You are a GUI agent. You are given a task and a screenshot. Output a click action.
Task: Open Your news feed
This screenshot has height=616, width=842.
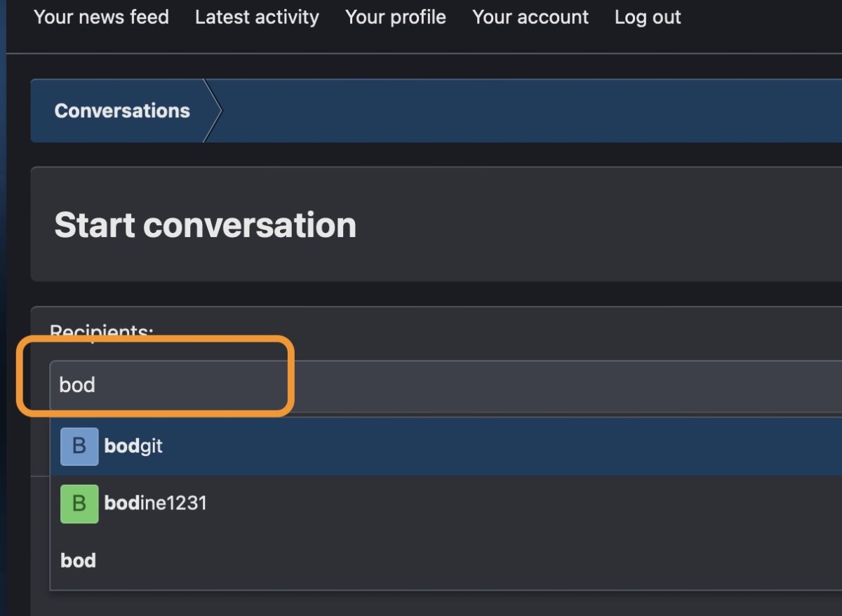[102, 17]
